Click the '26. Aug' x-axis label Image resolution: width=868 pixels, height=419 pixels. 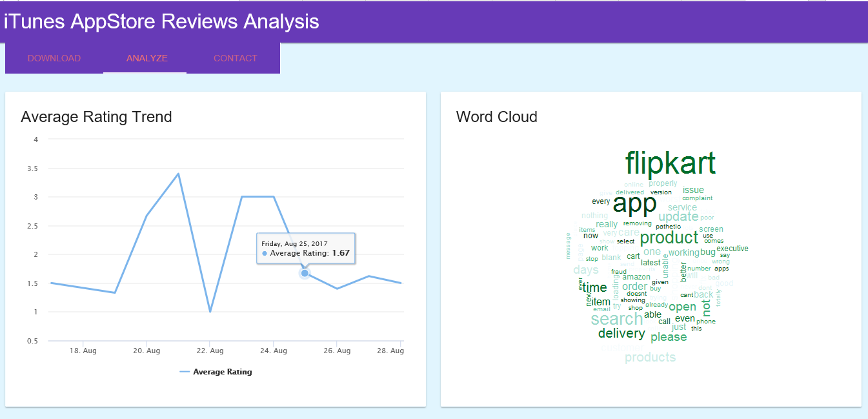point(337,351)
